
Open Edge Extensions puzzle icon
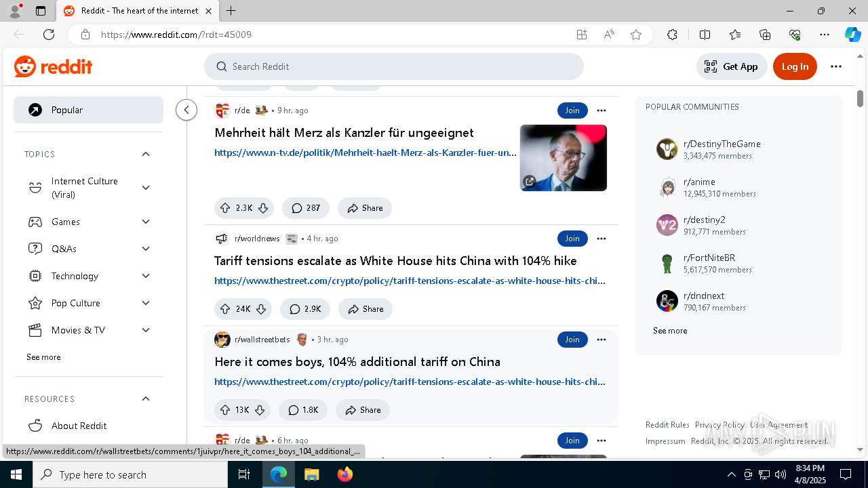672,35
